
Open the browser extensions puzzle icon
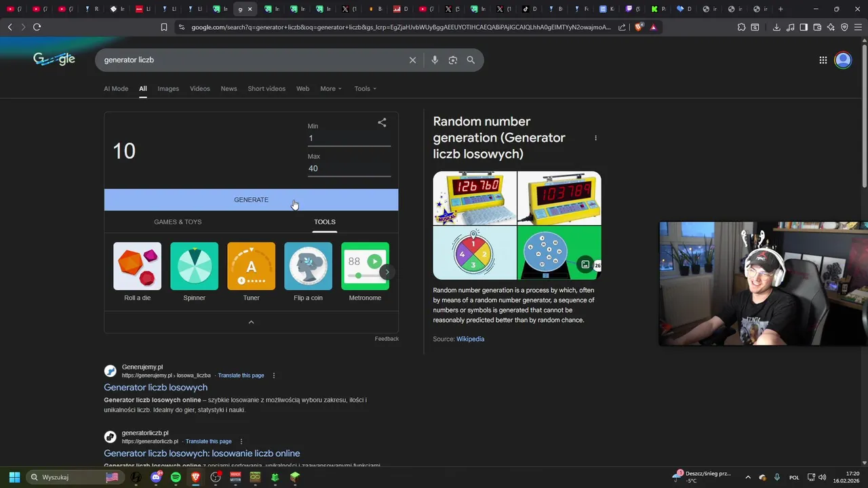point(741,27)
